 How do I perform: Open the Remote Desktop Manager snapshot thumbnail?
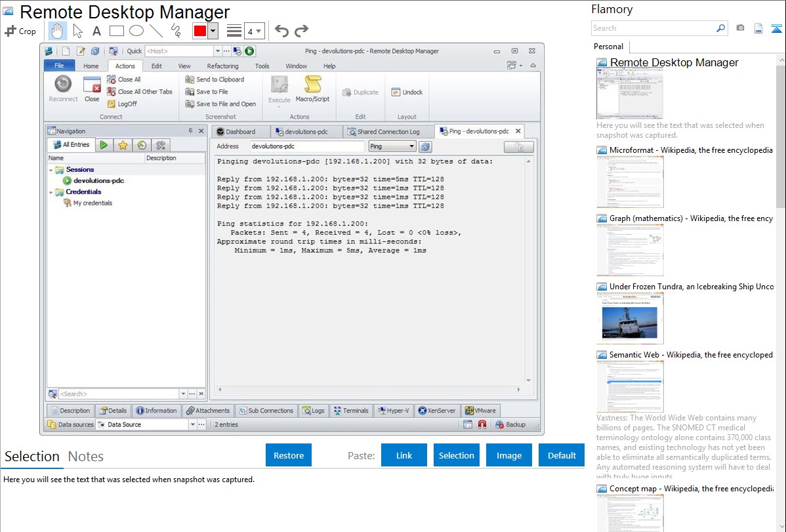coord(630,94)
